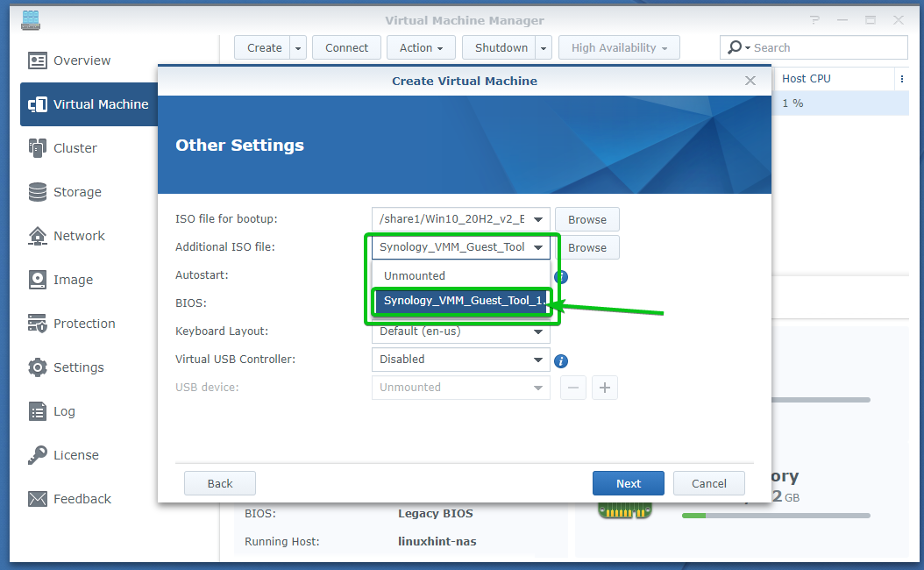The image size is (924, 570).
Task: Click the plus button for USB device
Action: (605, 388)
